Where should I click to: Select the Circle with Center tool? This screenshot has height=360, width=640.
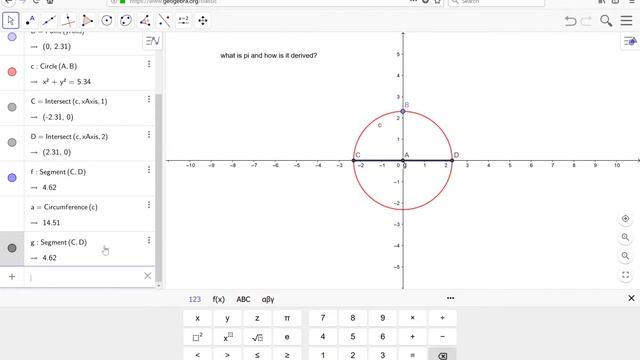(107, 20)
